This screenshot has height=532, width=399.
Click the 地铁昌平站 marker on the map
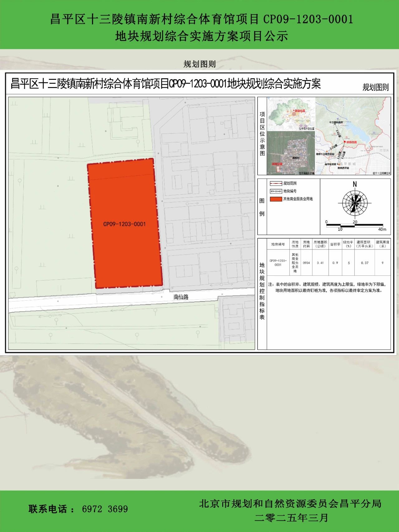pyautogui.click(x=339, y=166)
